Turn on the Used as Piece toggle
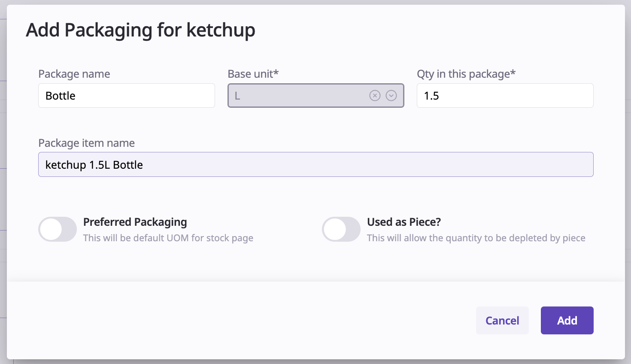This screenshot has width=631, height=364. coord(341,229)
